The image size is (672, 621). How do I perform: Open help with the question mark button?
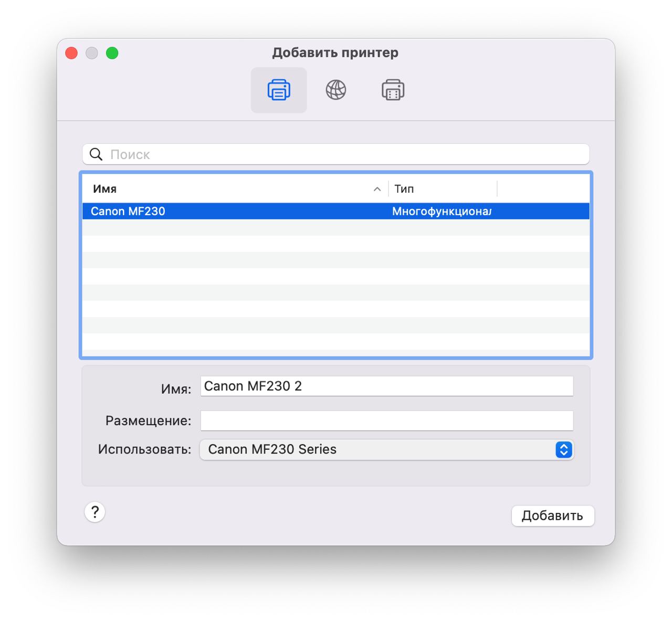(95, 512)
